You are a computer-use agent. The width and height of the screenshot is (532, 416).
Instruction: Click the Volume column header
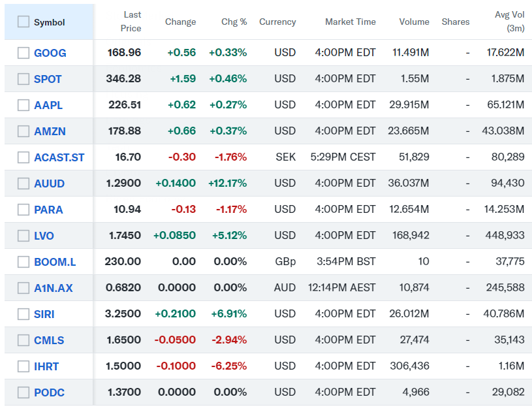pos(414,22)
